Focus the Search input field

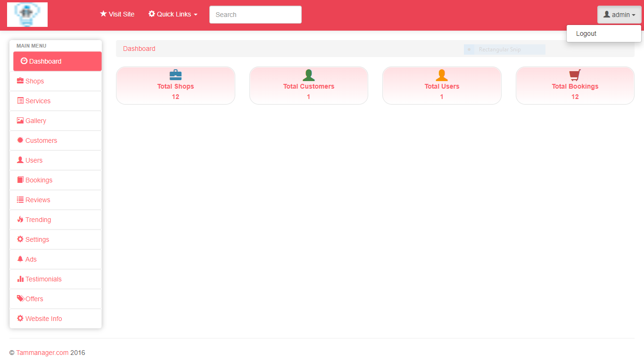point(255,15)
